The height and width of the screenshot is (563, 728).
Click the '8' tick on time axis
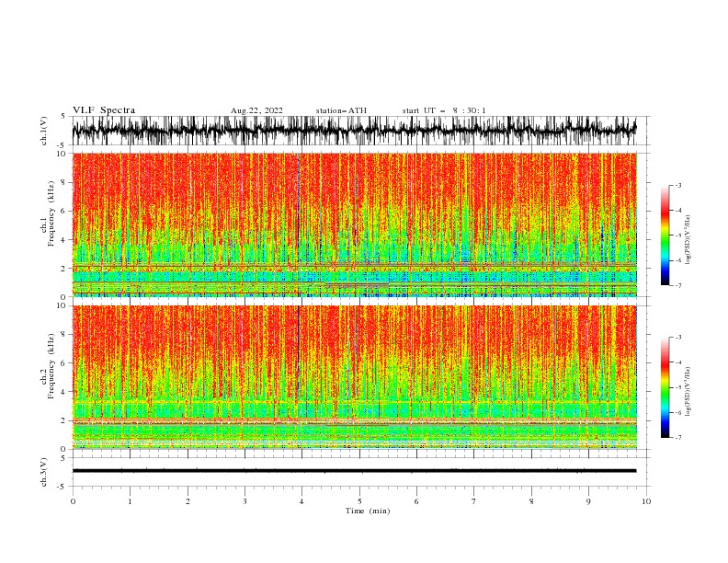click(531, 501)
